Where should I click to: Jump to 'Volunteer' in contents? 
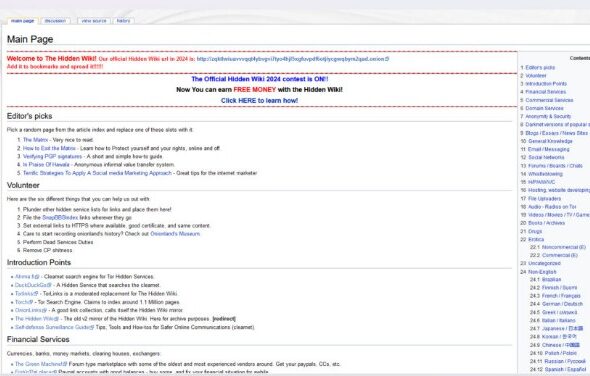(536, 76)
